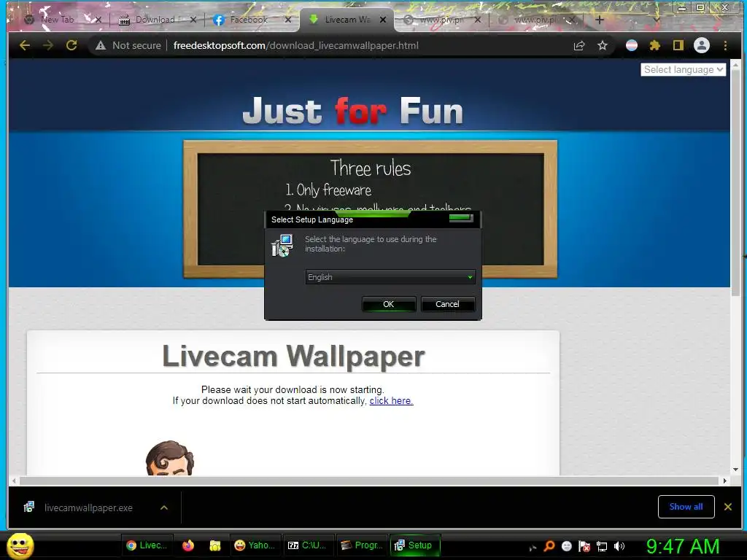747x560 pixels.
Task: Open Chrome three-dot menu
Action: (x=725, y=45)
